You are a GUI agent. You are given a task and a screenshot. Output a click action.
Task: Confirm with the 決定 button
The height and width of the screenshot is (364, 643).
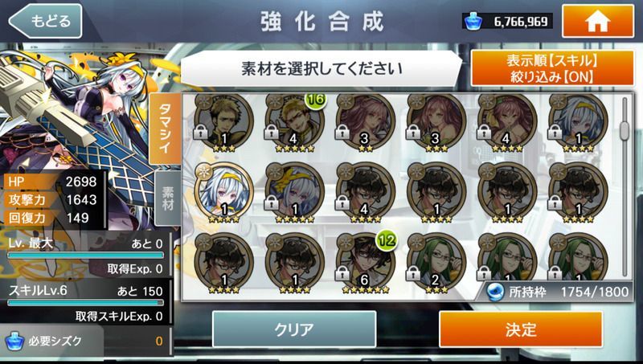coord(521,329)
